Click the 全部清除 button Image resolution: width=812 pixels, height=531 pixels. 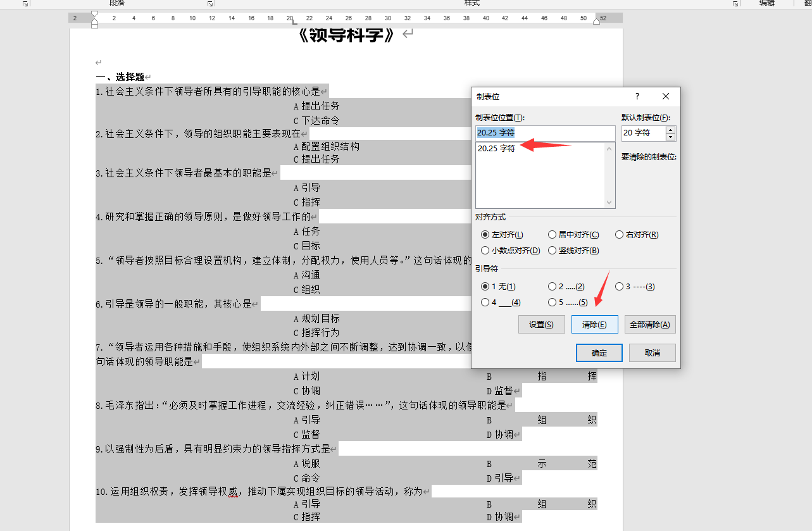click(650, 325)
